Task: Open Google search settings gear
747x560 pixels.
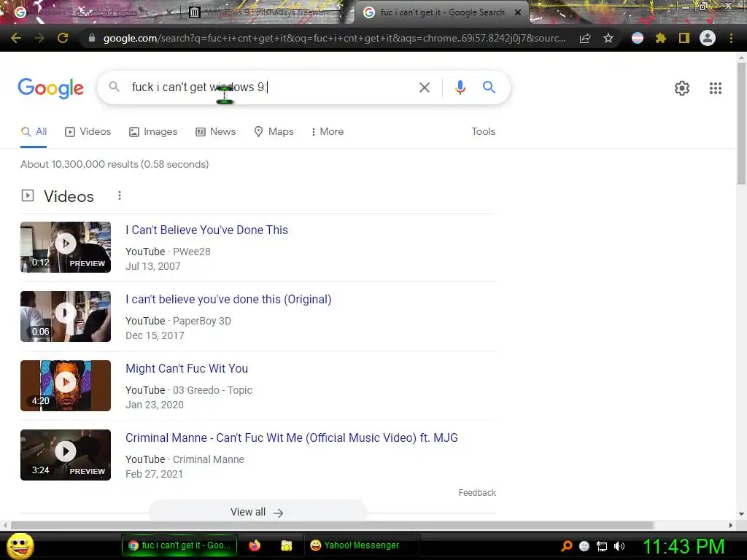Action: click(x=682, y=88)
